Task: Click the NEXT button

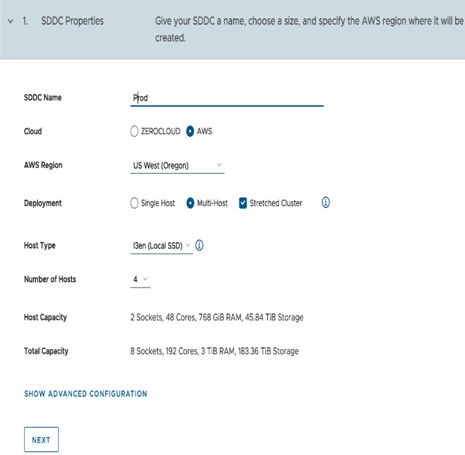Action: tap(41, 440)
